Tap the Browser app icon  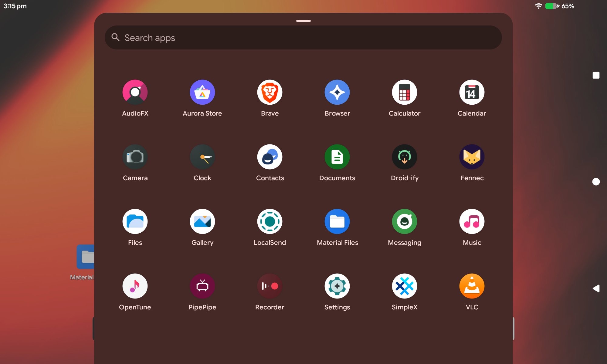click(337, 92)
